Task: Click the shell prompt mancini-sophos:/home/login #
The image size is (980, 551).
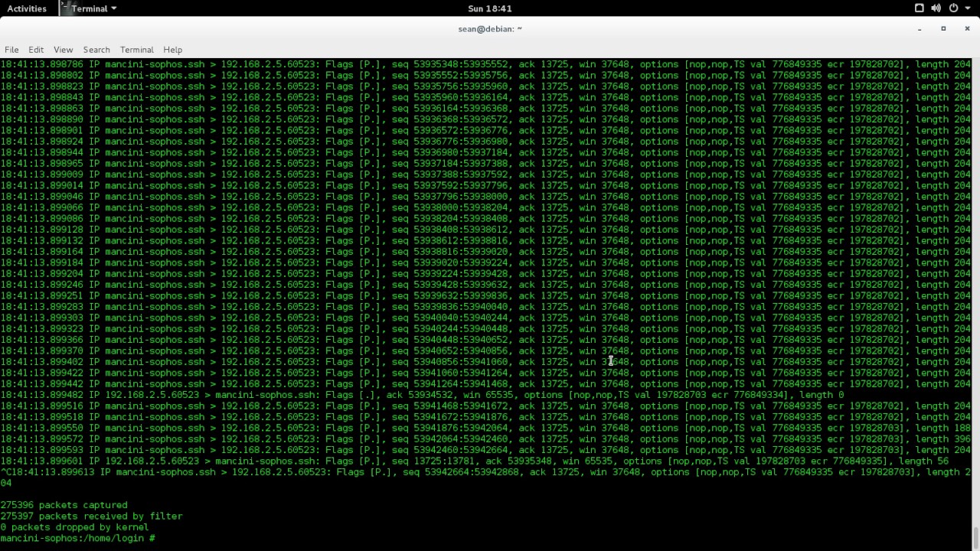Action: (78, 538)
